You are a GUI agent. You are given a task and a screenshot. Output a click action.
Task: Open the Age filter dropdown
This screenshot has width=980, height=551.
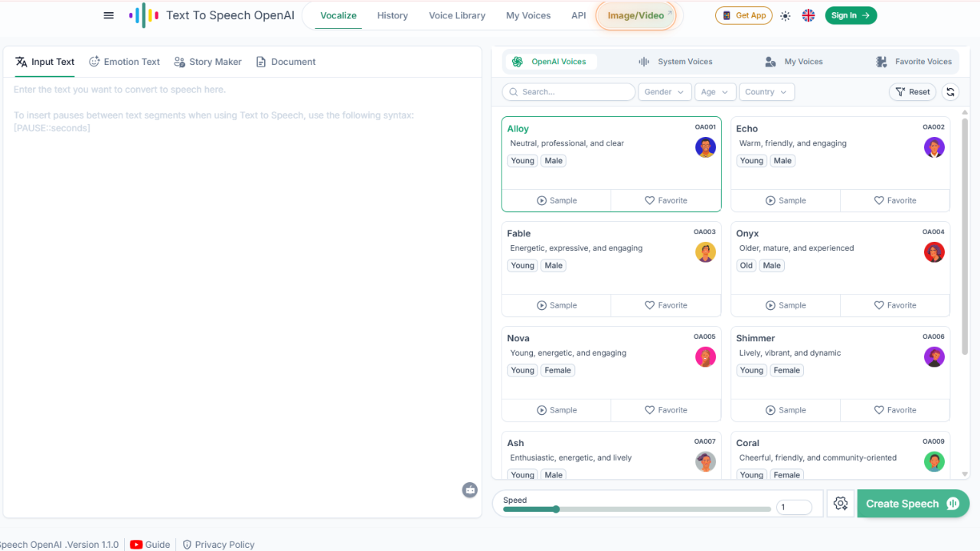coord(716,92)
